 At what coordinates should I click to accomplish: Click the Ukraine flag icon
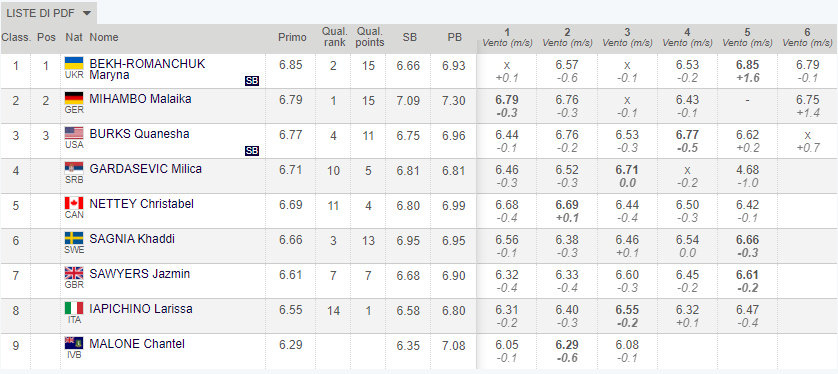point(74,63)
